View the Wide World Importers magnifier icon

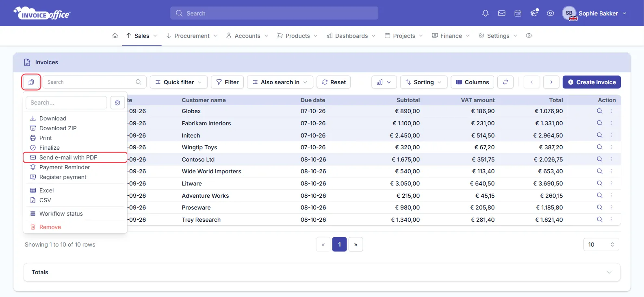click(599, 171)
